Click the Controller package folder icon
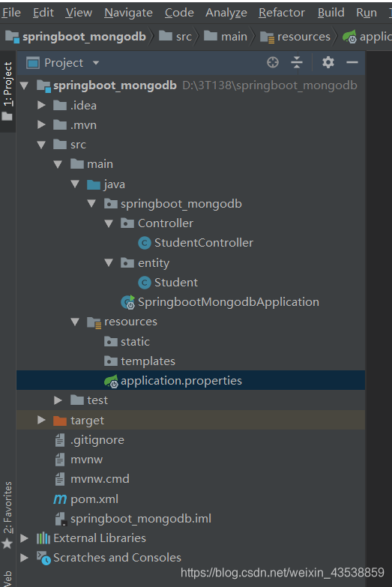The width and height of the screenshot is (392, 587). pos(127,223)
